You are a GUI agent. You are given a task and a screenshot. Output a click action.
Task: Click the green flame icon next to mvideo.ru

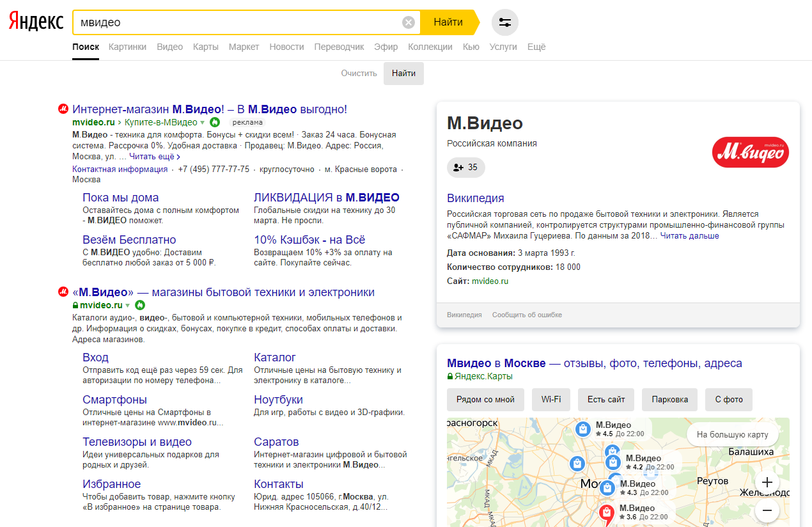click(x=140, y=305)
